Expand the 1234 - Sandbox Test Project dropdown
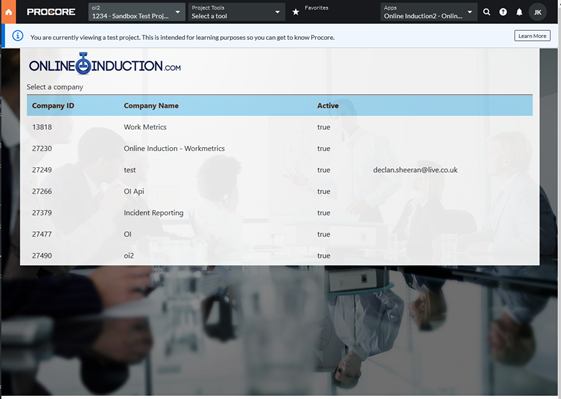 pos(137,12)
